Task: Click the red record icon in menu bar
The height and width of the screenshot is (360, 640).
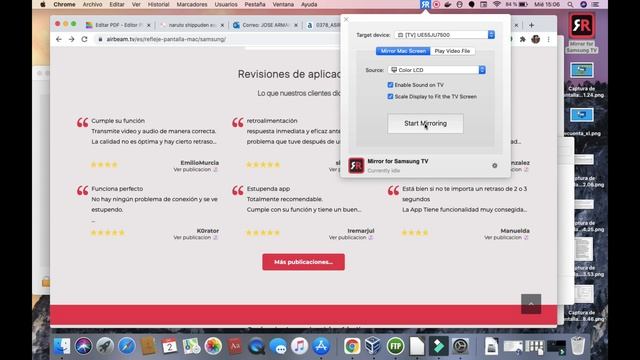Action: coord(436,4)
